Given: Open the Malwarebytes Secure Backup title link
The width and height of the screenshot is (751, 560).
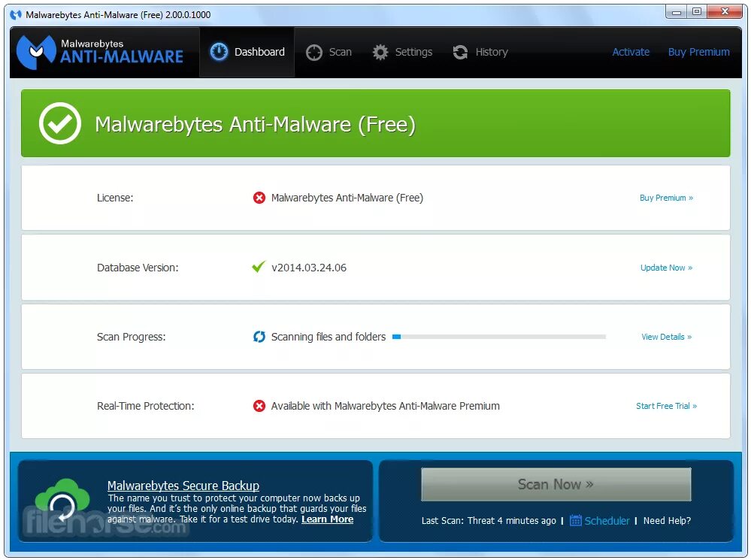Looking at the screenshot, I should click(x=183, y=486).
